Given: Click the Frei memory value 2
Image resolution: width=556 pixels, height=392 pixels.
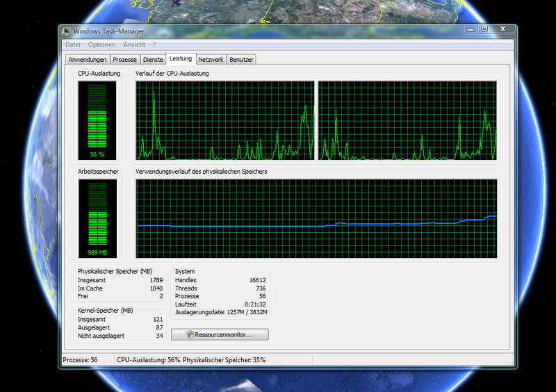Looking at the screenshot, I should point(161,296).
